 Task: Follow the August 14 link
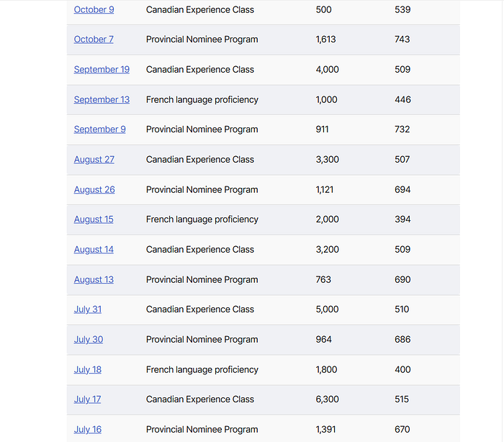tap(94, 250)
